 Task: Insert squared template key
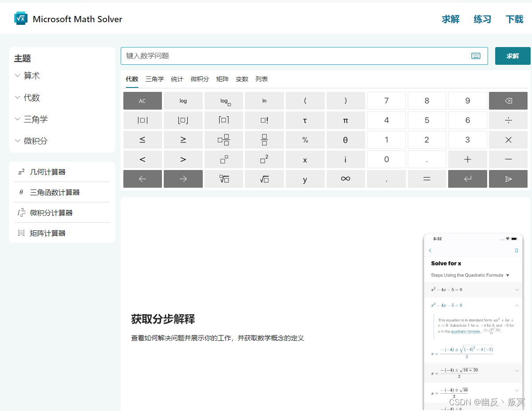(264, 159)
